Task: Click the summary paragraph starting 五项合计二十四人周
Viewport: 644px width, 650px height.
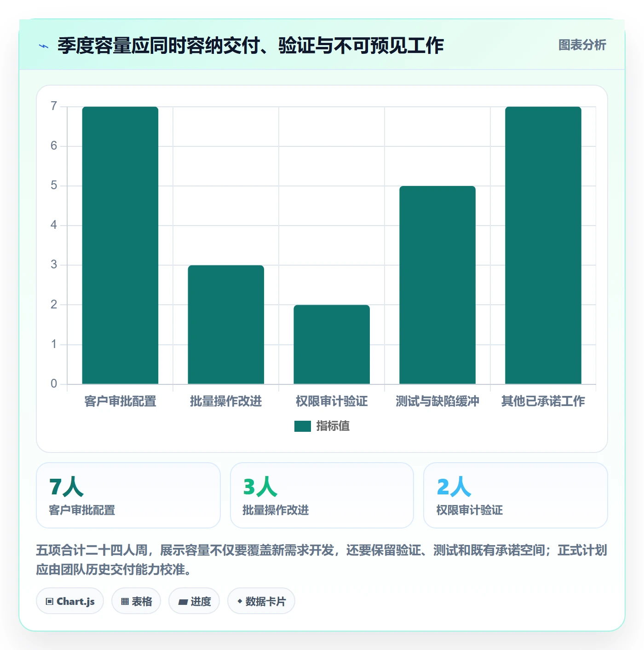Action: (x=322, y=560)
